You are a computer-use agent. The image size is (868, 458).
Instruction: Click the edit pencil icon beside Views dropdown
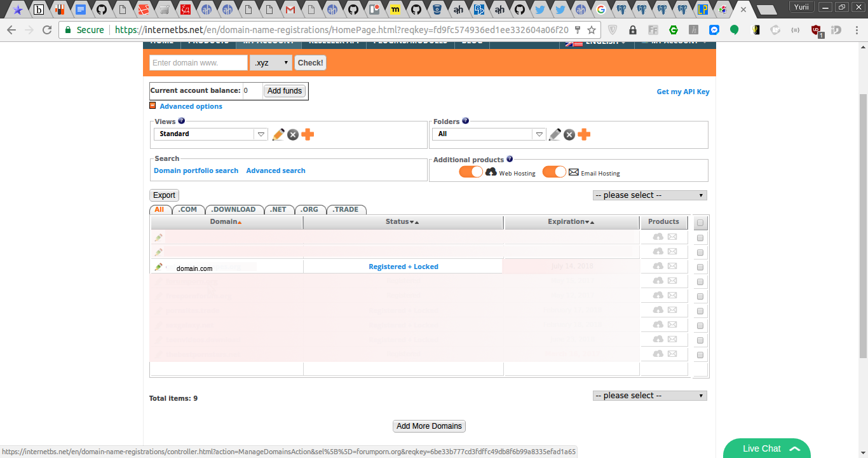[x=278, y=134]
